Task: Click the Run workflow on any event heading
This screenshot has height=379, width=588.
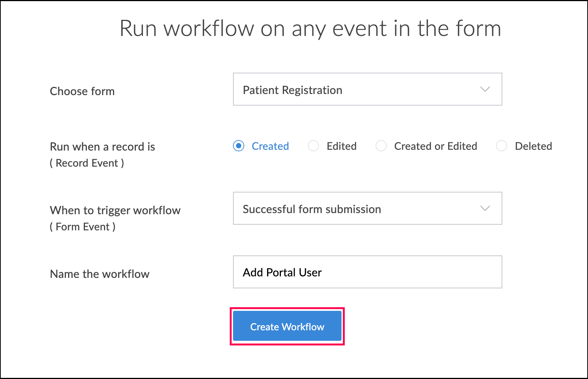Action: [310, 28]
